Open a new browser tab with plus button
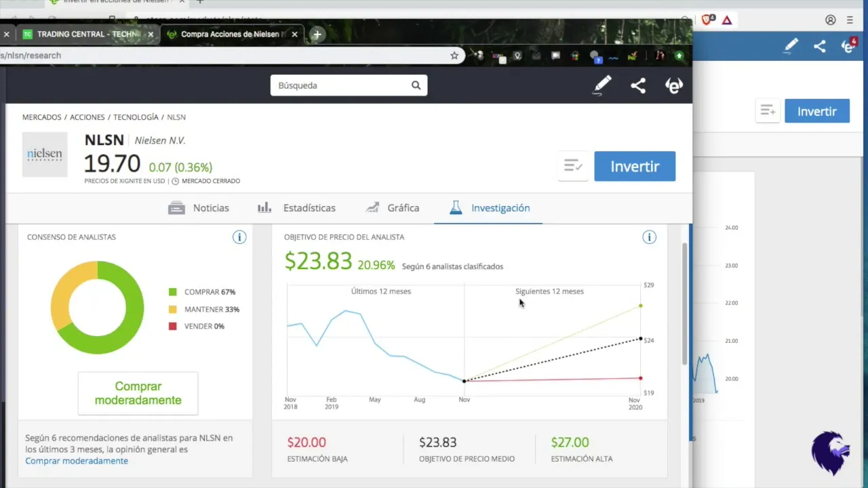Screen dimensions: 868x488 317,35
